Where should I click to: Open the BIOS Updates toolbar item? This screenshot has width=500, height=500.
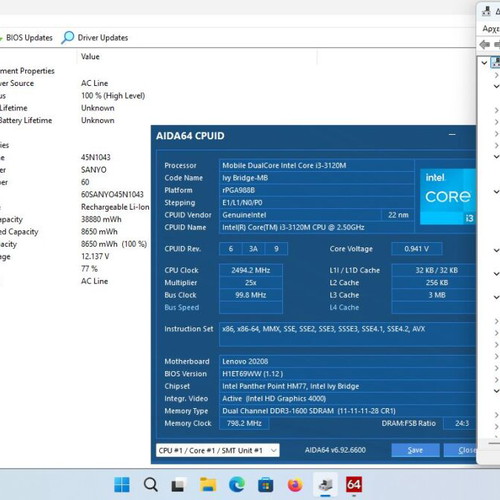pos(26,38)
